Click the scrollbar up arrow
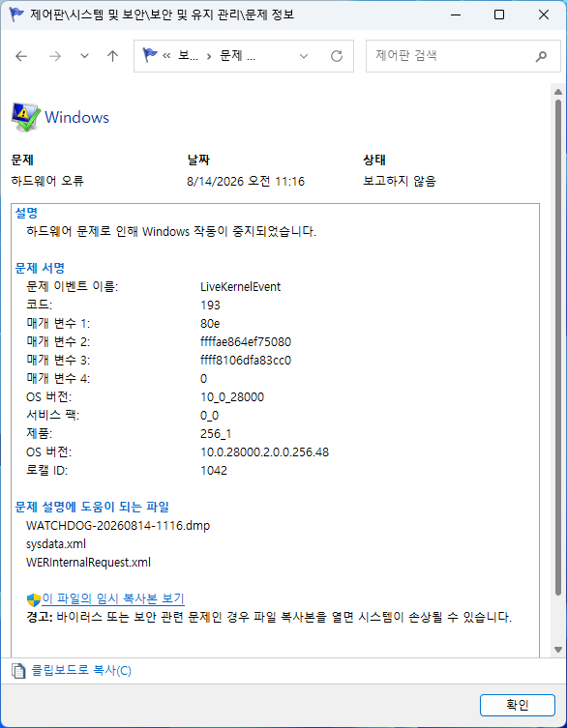The image size is (567, 728). click(557, 92)
